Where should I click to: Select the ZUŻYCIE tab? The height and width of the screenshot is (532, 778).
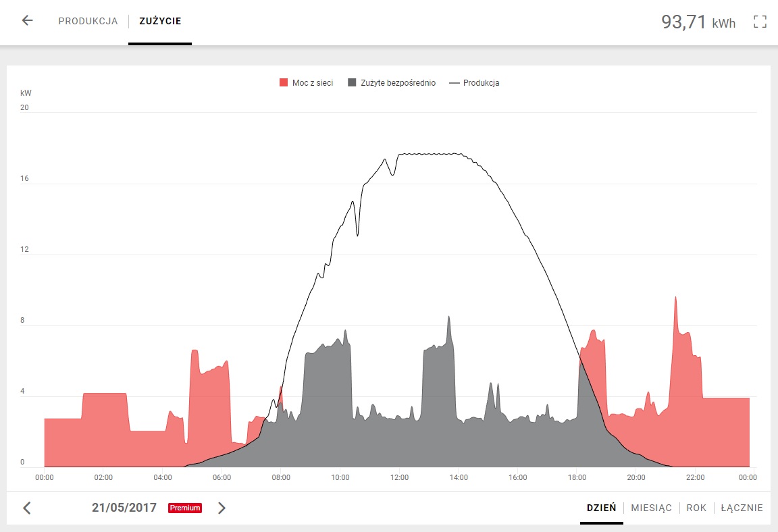[x=160, y=21]
